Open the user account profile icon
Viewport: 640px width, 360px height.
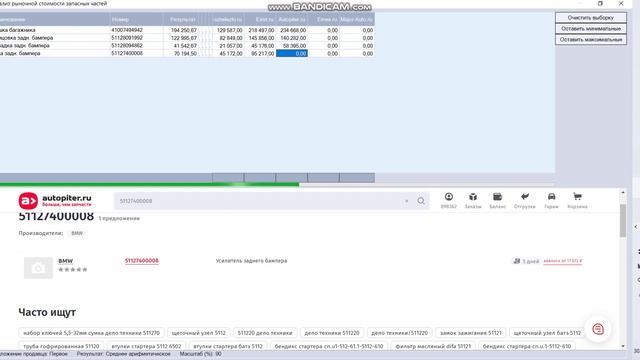tap(449, 197)
